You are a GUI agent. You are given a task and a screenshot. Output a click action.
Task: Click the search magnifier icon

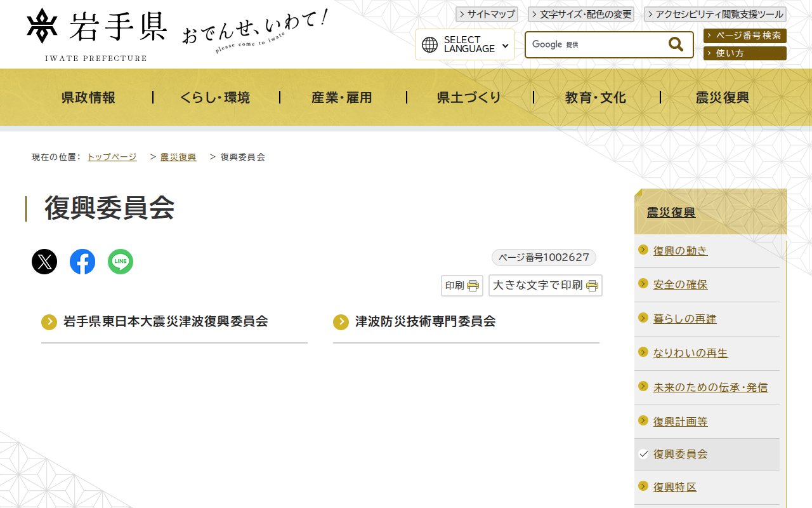tap(674, 44)
